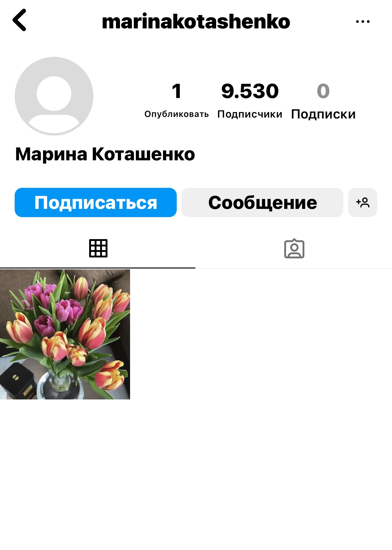The image size is (392, 550).
Task: Tap the default profile avatar
Action: click(x=54, y=96)
